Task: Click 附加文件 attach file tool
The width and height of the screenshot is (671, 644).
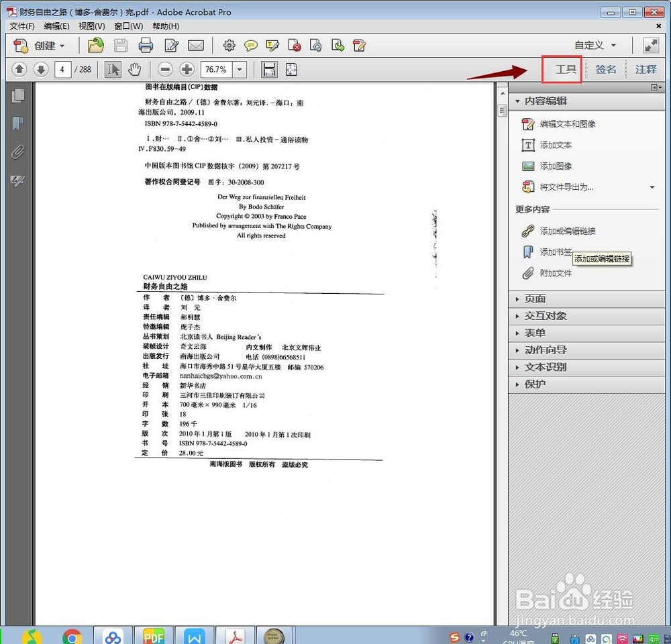Action: [546, 273]
